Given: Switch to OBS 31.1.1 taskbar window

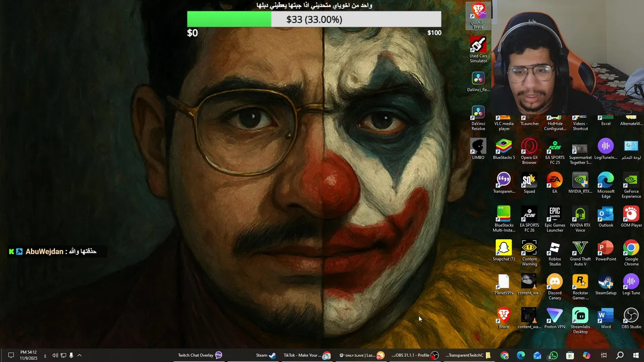Looking at the screenshot, I should click(x=415, y=355).
